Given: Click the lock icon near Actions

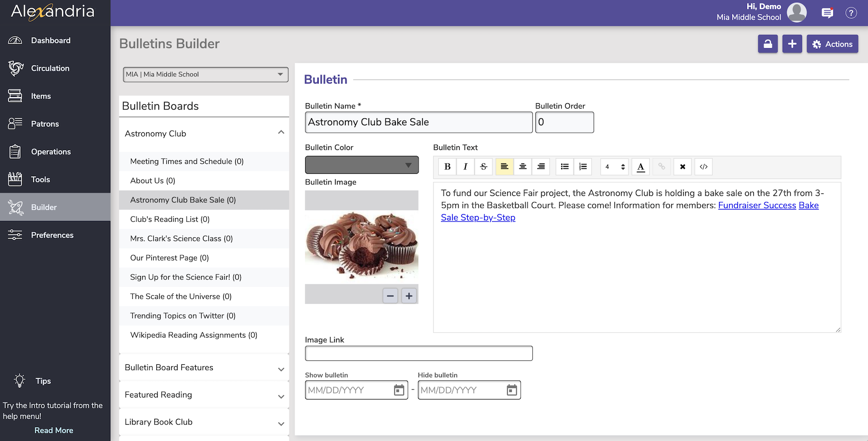Looking at the screenshot, I should point(768,43).
